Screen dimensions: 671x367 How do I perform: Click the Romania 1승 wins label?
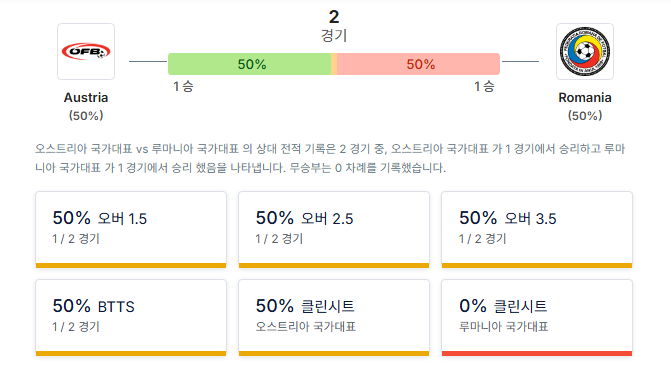coord(484,86)
